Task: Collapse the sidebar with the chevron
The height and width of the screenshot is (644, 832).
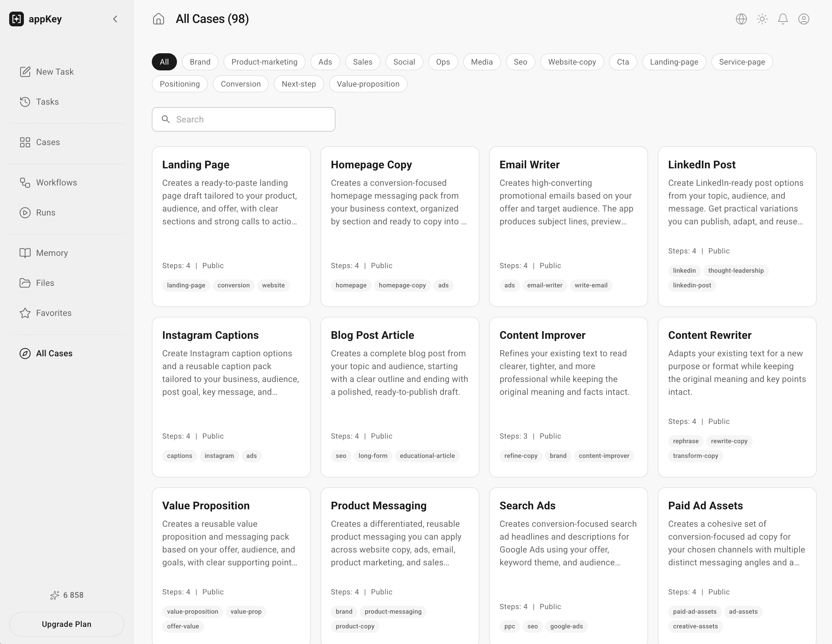Action: point(115,19)
